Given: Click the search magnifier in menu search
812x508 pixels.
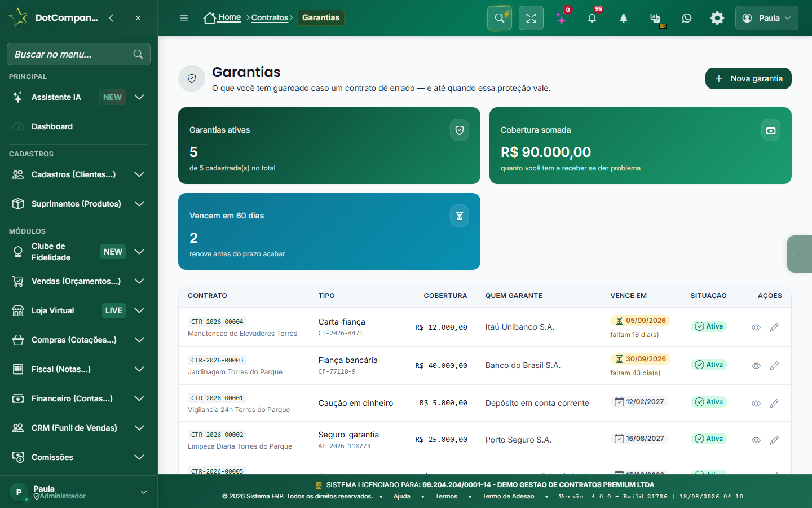Looking at the screenshot, I should click(x=138, y=54).
